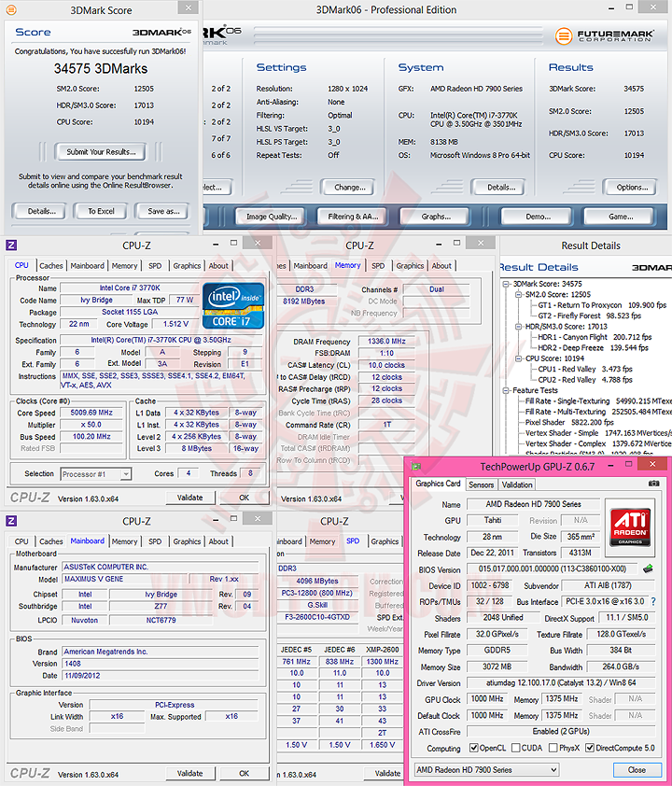Image resolution: width=672 pixels, height=786 pixels.
Task: Export results with To Excel button
Action: point(101,211)
